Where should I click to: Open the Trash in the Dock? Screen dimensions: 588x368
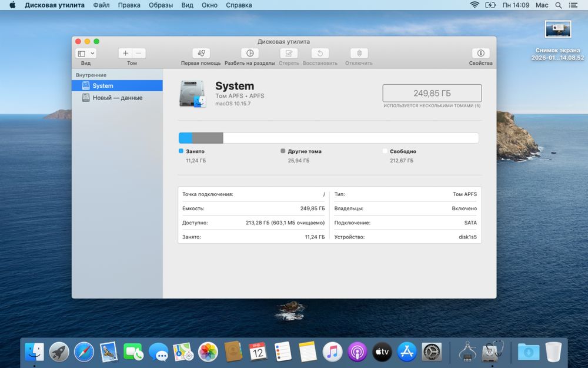(553, 352)
